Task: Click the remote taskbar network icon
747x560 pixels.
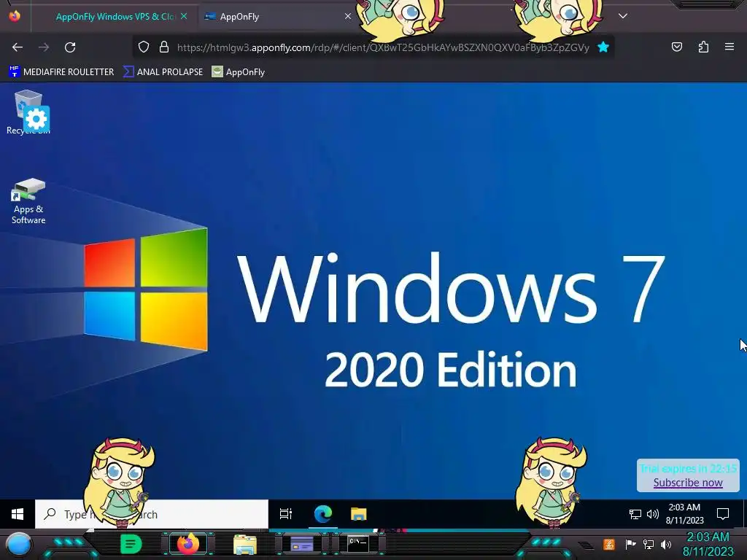Action: coord(635,514)
